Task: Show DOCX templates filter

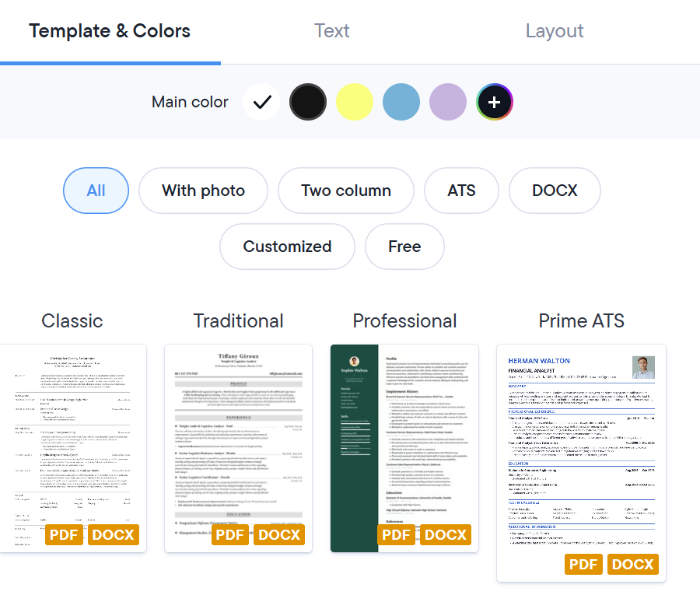Action: [x=555, y=191]
